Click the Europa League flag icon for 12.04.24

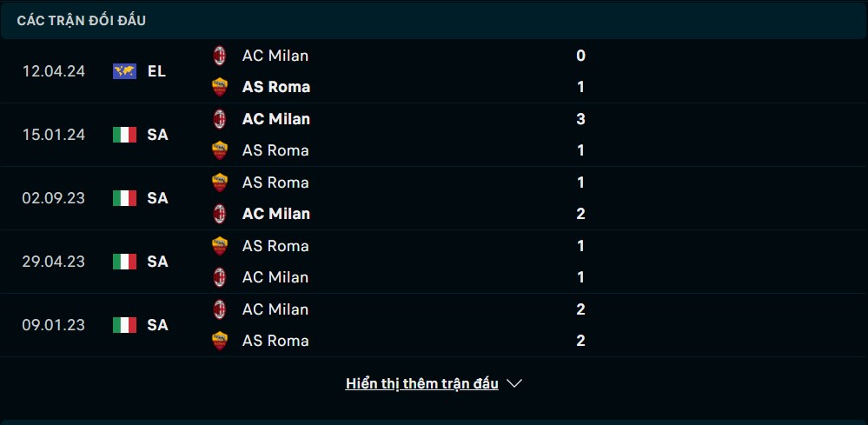coord(124,71)
